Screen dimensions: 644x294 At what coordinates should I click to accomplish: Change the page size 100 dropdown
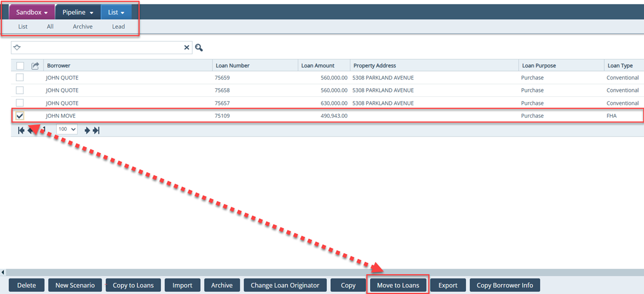click(67, 130)
